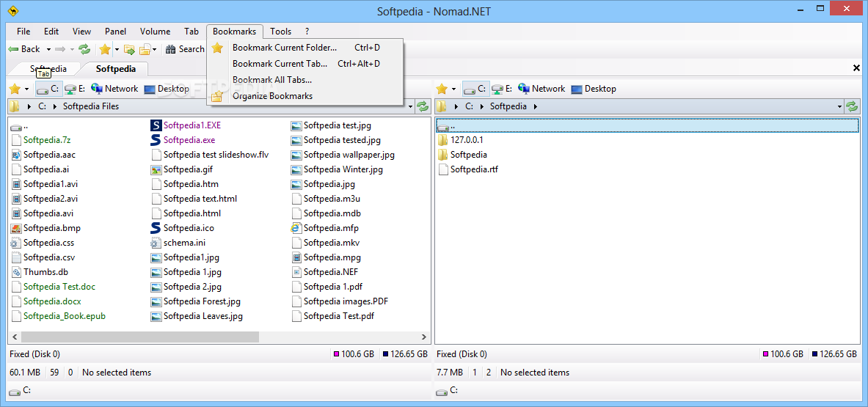This screenshot has height=407, width=868.
Task: Click the left breadcrumb root folder icon
Action: [x=15, y=106]
